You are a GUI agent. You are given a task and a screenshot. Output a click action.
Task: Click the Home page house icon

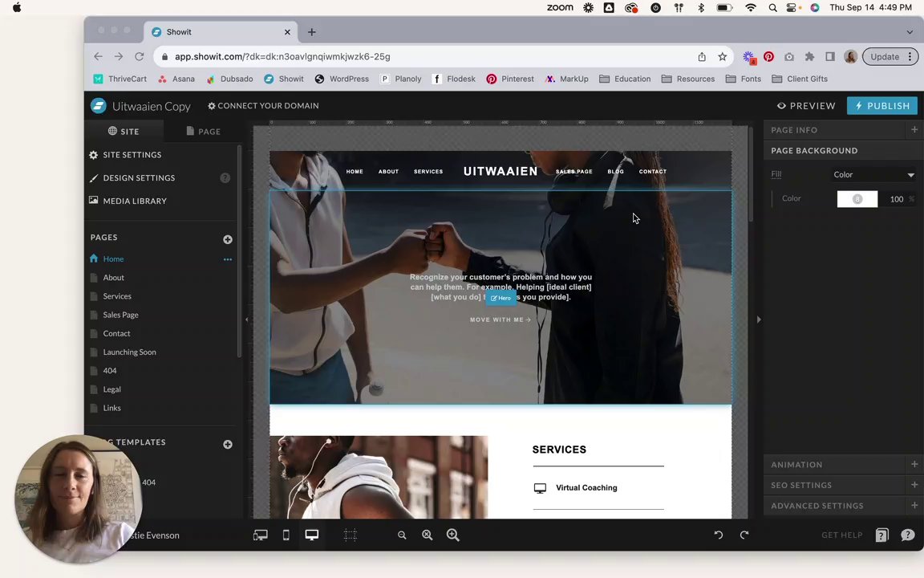(x=94, y=258)
